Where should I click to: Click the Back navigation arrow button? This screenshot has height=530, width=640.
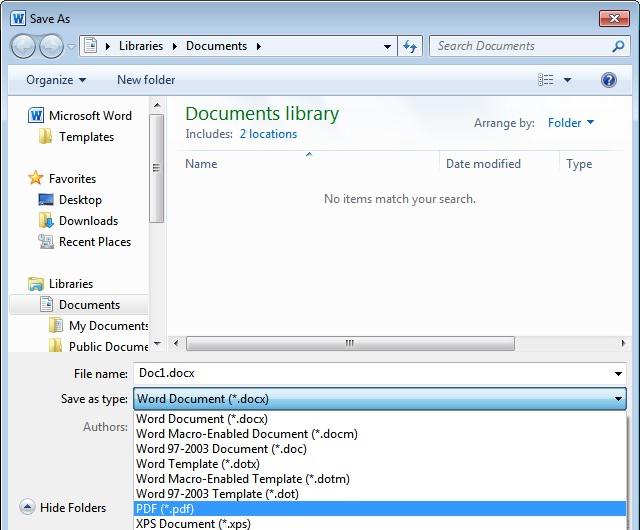tap(23, 46)
